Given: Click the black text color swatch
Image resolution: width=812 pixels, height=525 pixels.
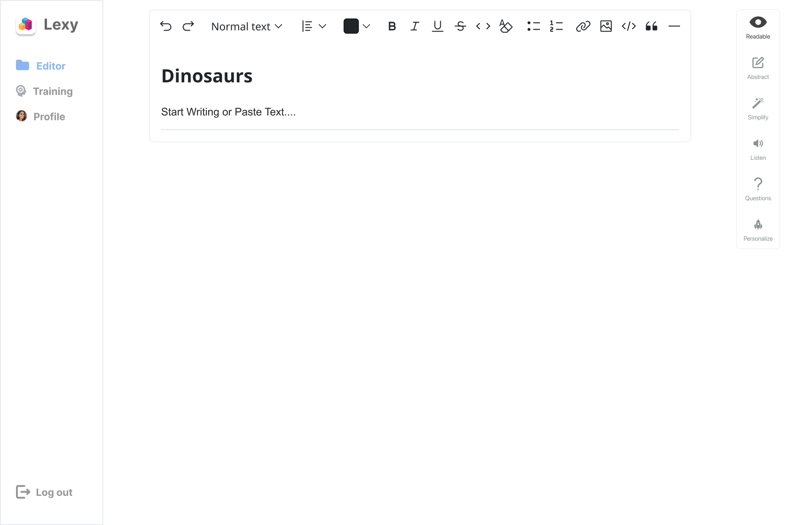Looking at the screenshot, I should (x=351, y=26).
